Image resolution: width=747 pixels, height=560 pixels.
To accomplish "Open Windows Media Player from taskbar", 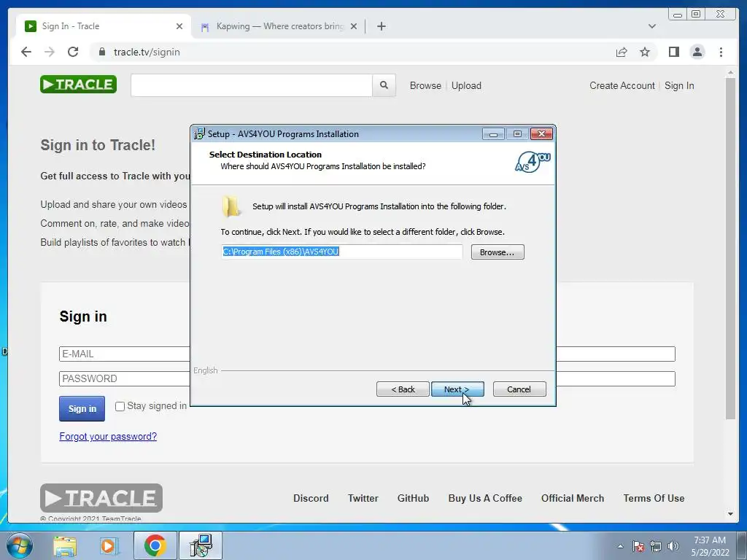I will pyautogui.click(x=109, y=546).
